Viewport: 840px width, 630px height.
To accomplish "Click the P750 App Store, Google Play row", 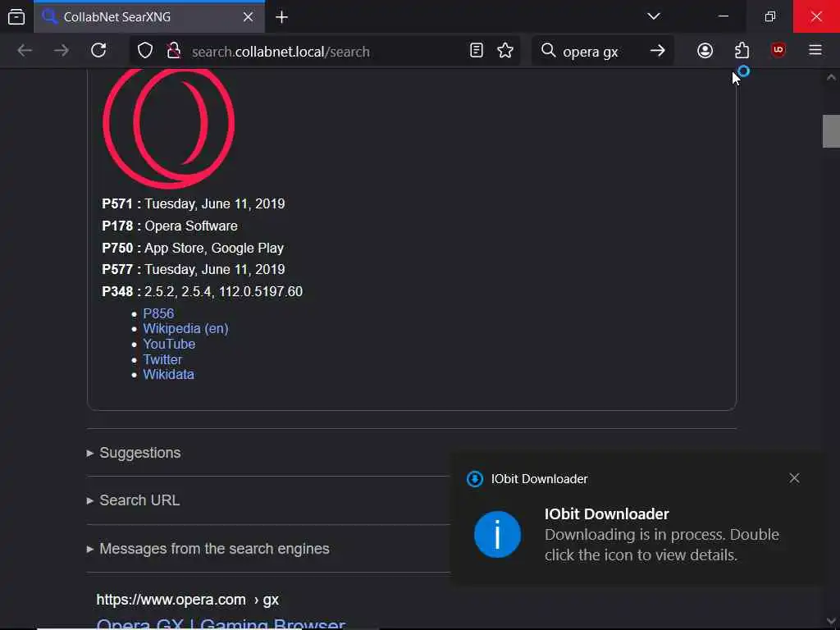I will coord(193,248).
